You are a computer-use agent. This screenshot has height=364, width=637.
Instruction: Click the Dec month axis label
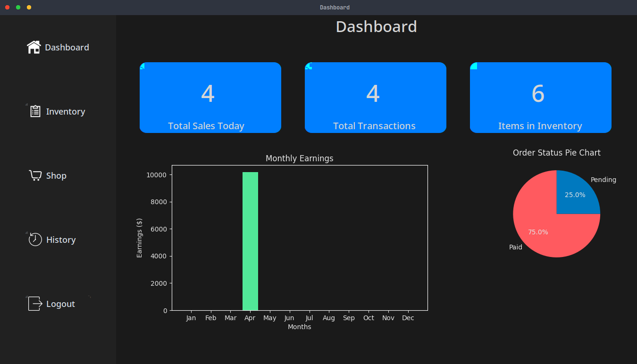408,318
